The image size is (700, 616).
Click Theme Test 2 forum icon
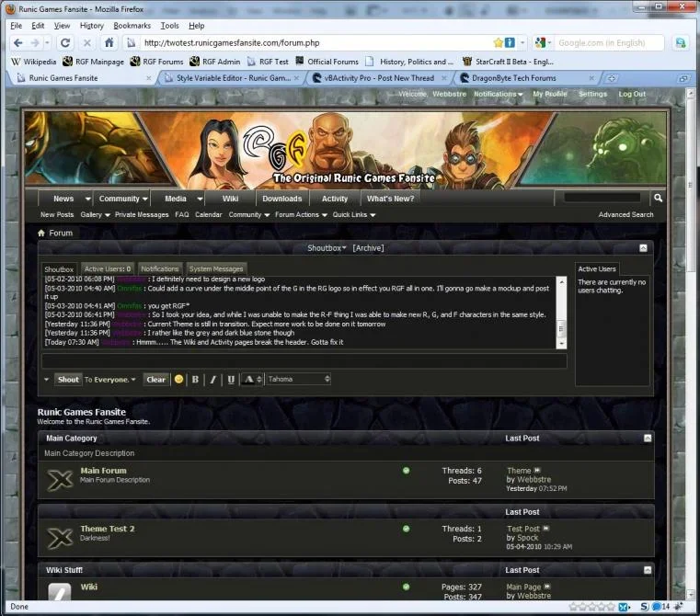tap(60, 538)
